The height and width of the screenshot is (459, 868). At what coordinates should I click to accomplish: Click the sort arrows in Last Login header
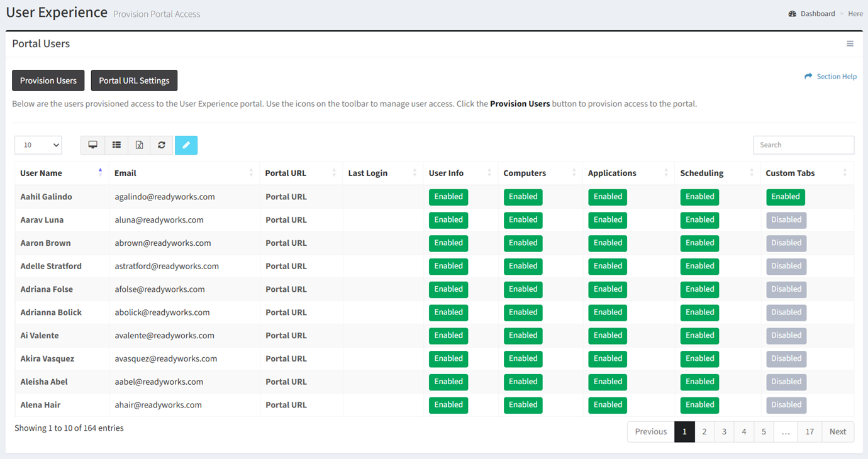(x=415, y=173)
